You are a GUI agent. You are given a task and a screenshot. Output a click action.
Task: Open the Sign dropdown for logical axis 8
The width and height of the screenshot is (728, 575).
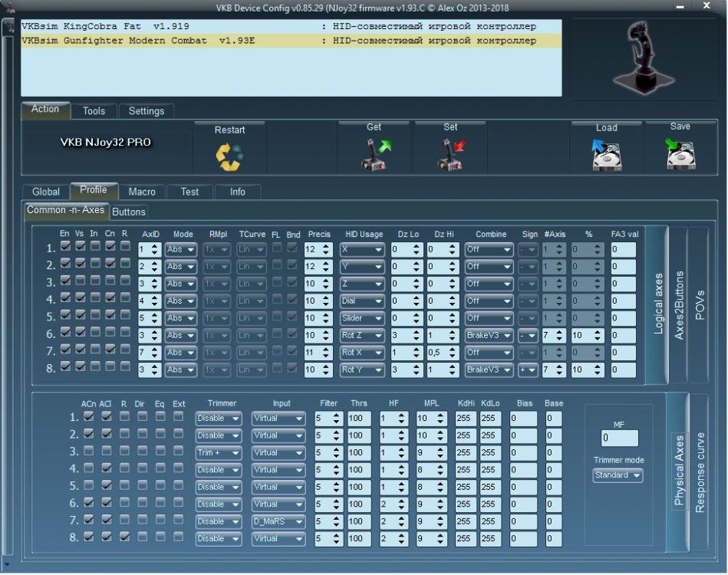tap(528, 370)
